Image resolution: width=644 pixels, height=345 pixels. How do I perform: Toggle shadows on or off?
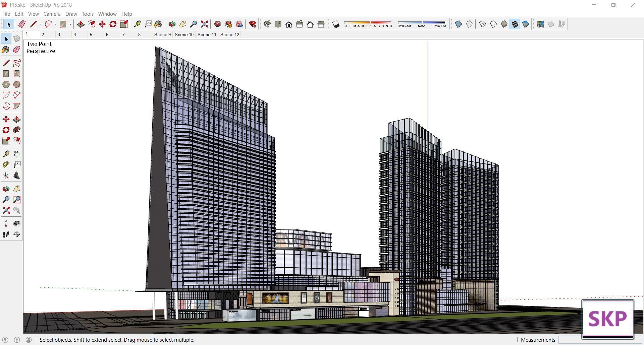336,24
